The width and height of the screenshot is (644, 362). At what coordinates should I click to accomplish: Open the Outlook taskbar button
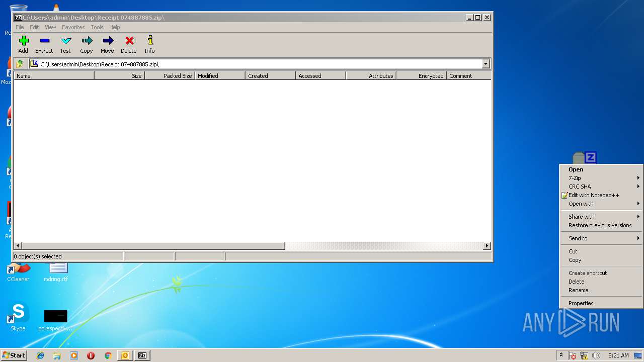point(125,355)
